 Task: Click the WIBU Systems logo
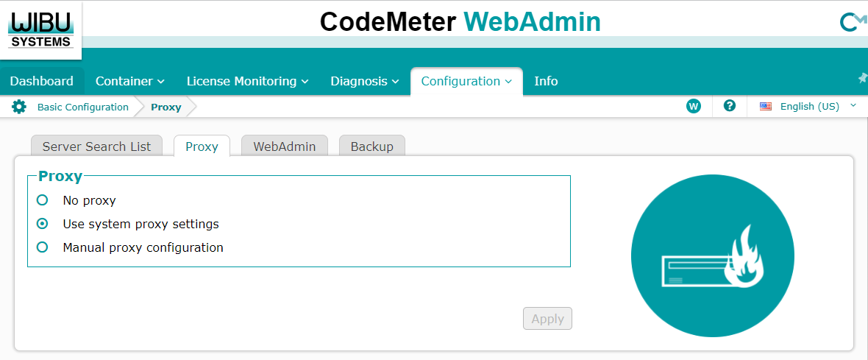point(40,27)
